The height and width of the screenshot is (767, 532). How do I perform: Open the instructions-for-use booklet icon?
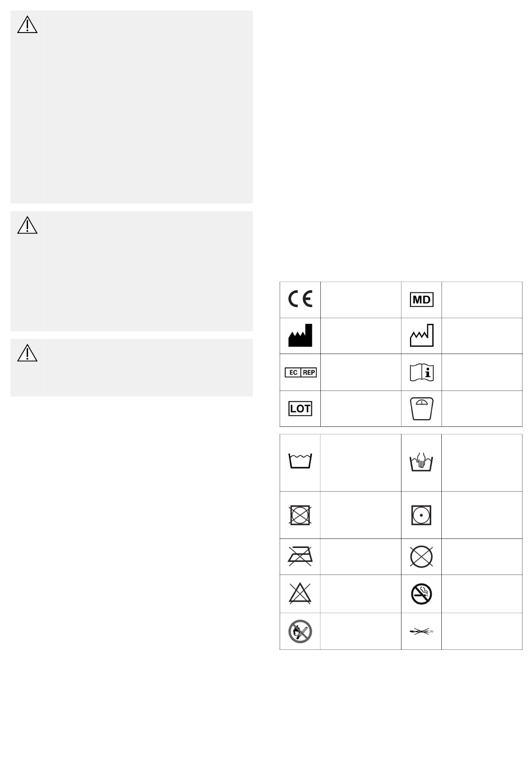point(422,372)
